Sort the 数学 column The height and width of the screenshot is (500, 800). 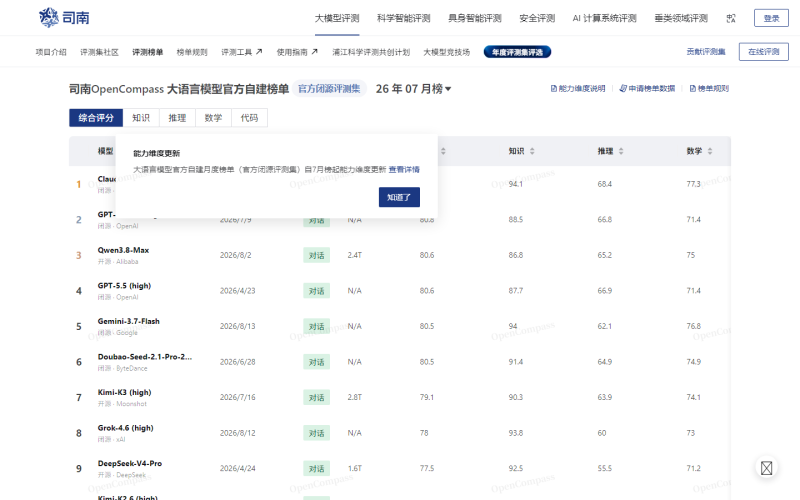pos(710,151)
